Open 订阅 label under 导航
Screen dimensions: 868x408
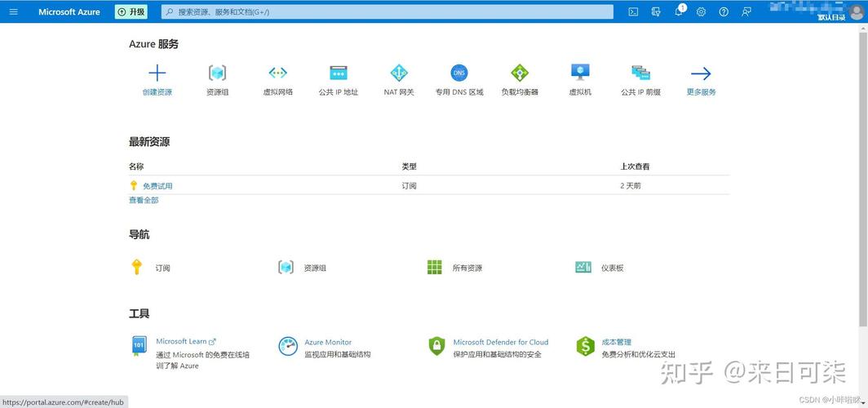click(x=163, y=268)
